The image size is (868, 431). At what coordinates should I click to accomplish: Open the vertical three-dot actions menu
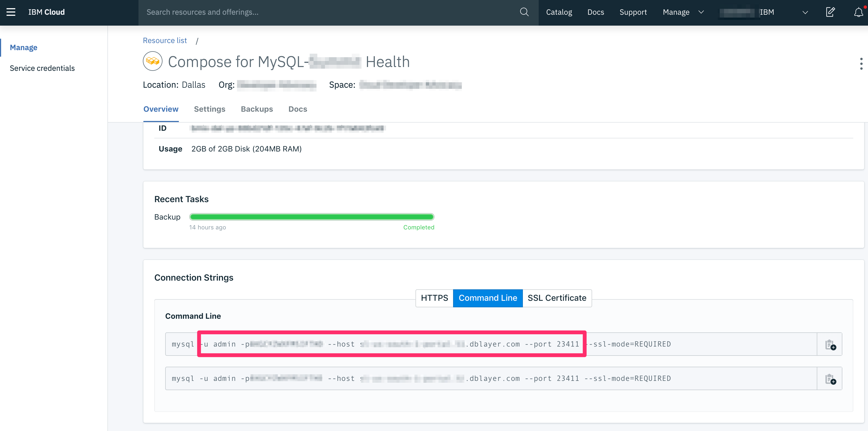coord(861,64)
